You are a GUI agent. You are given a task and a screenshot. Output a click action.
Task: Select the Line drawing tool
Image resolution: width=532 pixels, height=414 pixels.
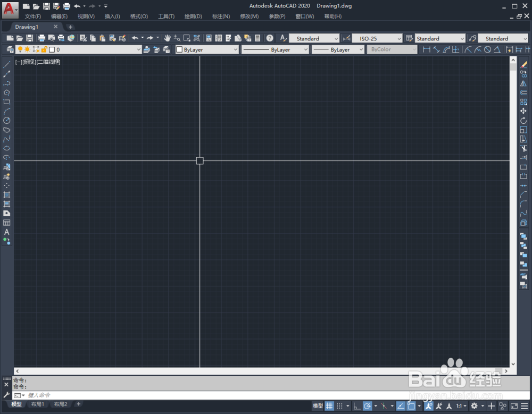pos(6,64)
